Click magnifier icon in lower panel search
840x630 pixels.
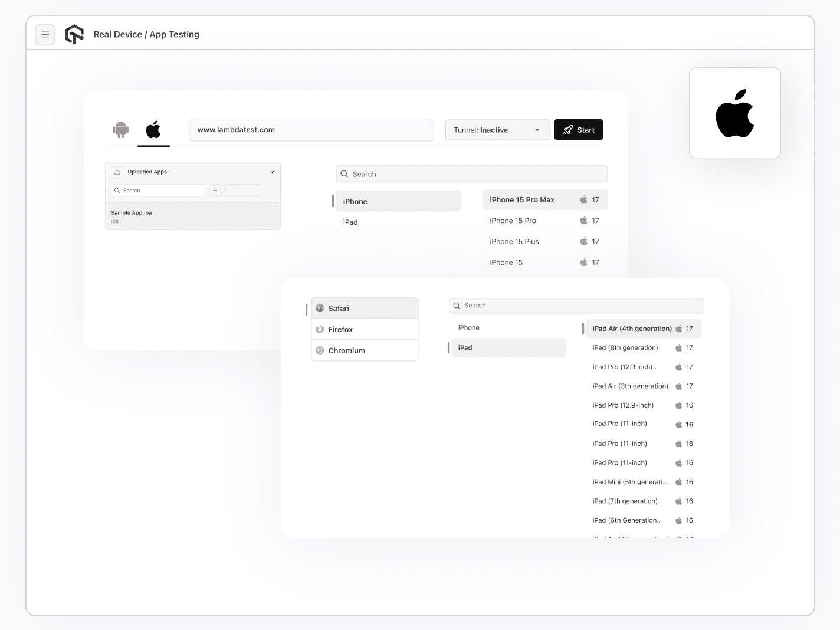(457, 306)
